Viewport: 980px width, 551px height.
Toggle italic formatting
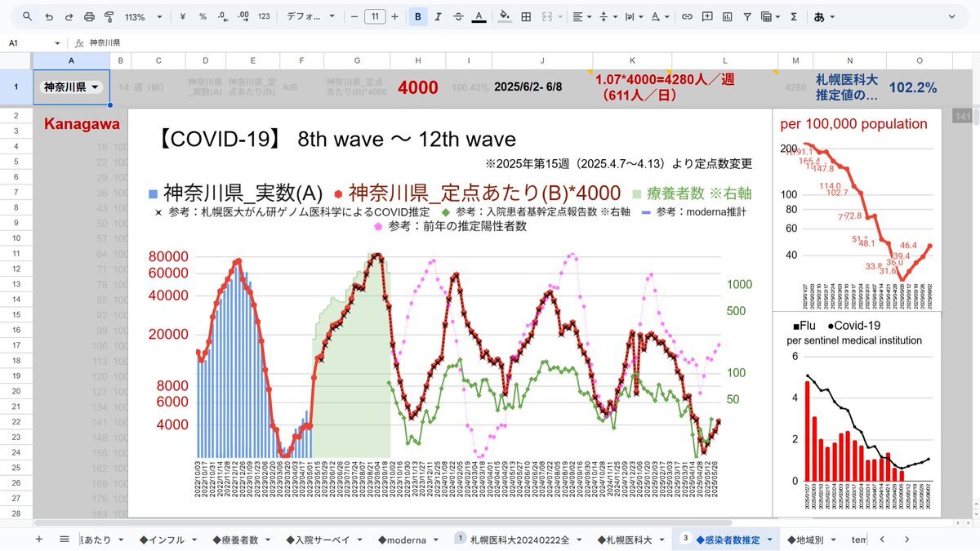tap(439, 16)
